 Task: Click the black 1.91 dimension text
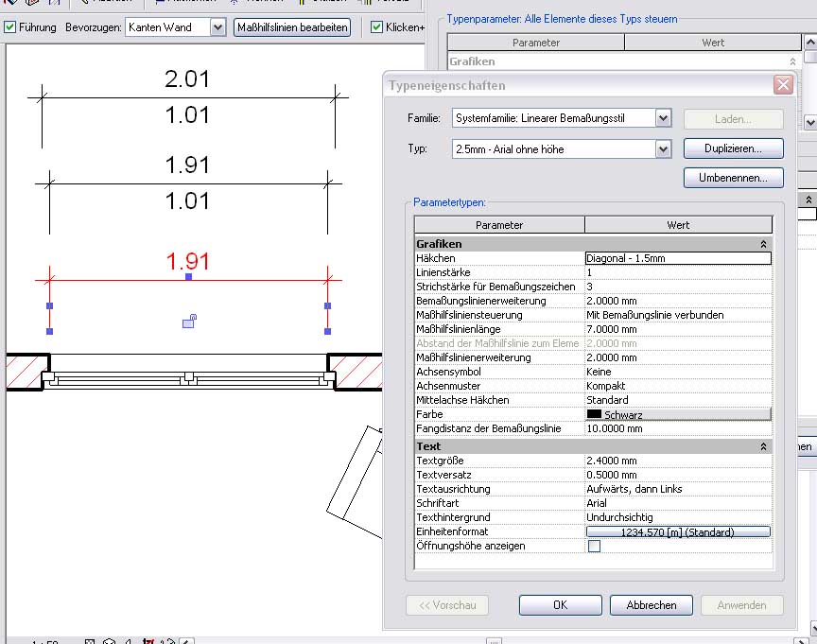pos(187,165)
